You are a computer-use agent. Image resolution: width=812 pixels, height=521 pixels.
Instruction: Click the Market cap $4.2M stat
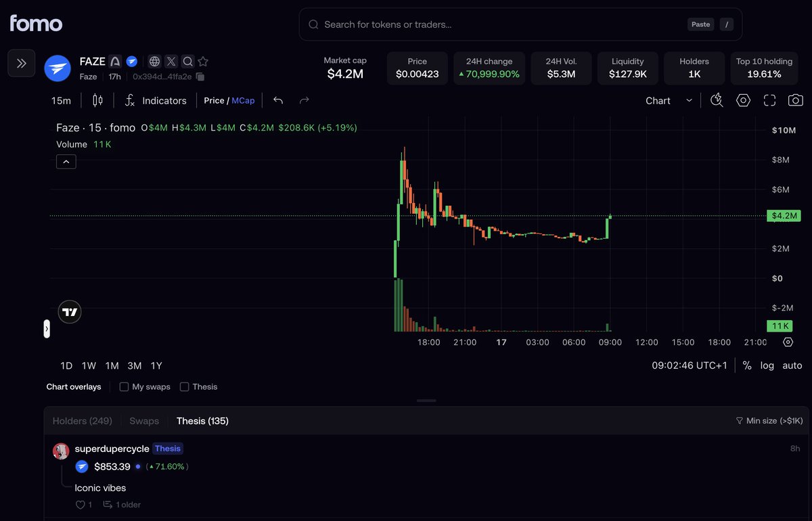tap(345, 68)
